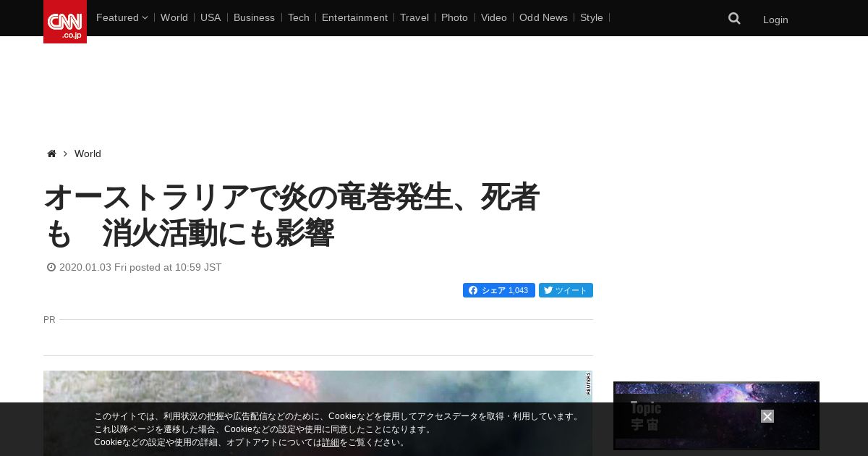The height and width of the screenshot is (456, 868).
Task: Click the article headline オーストラリアで炎の竜巻発生
Action: click(292, 215)
